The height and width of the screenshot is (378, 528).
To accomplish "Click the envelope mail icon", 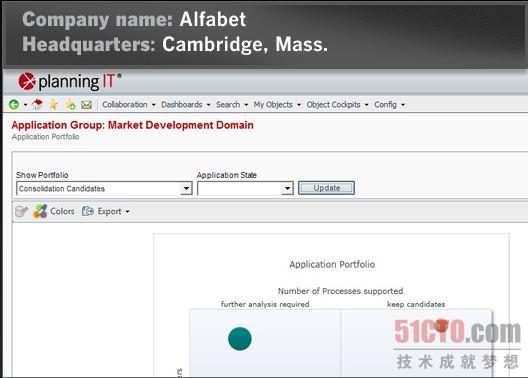I will click(x=87, y=105).
